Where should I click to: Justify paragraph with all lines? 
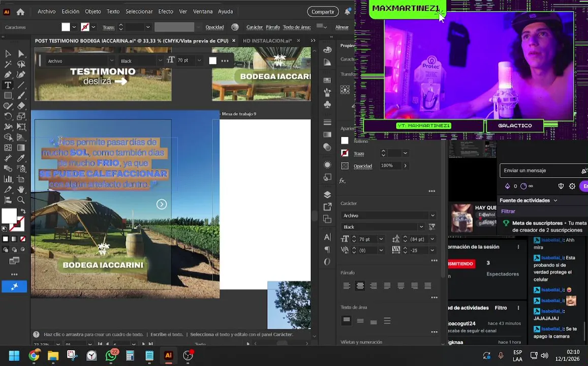pos(428,286)
